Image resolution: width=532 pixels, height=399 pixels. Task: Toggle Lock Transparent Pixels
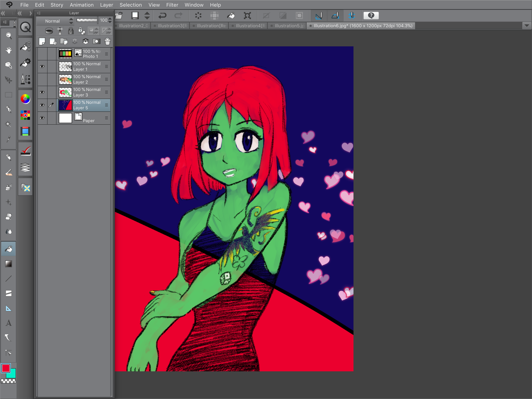coord(82,31)
